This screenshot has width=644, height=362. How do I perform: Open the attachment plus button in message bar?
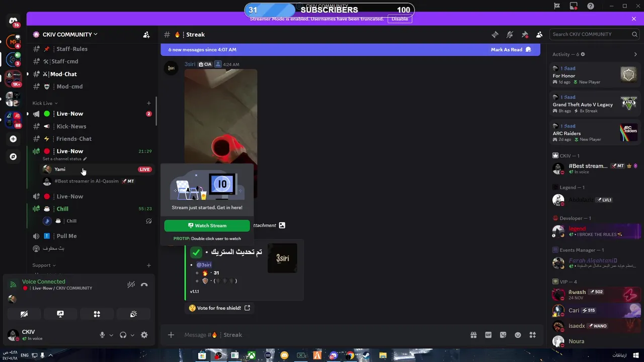pos(171,335)
